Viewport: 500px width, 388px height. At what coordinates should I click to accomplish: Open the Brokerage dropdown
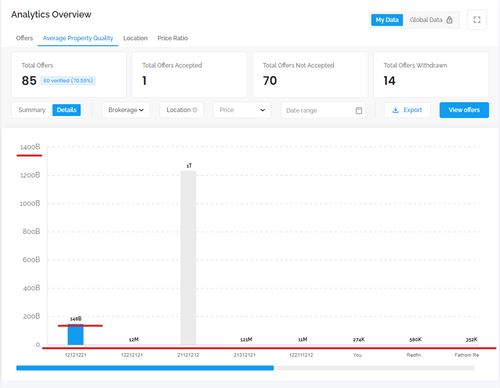click(x=126, y=110)
